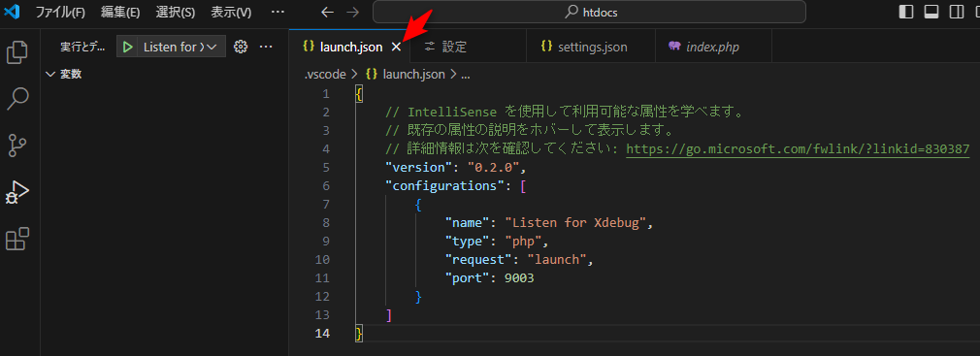This screenshot has height=356, width=980.
Task: Open the 表示(V) menu
Action: [231, 12]
